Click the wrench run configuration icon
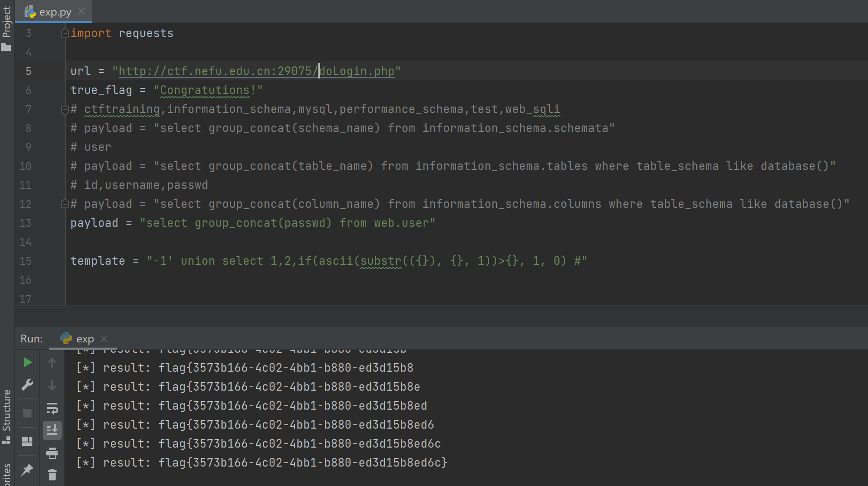Viewport: 868px width, 486px height. pos(27,385)
